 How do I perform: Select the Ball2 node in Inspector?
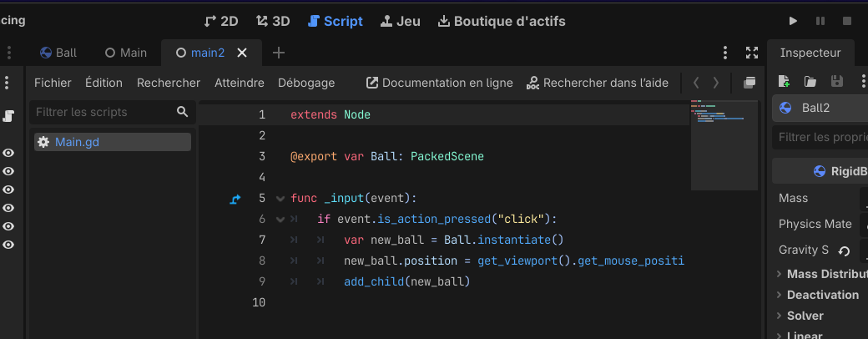(x=820, y=108)
